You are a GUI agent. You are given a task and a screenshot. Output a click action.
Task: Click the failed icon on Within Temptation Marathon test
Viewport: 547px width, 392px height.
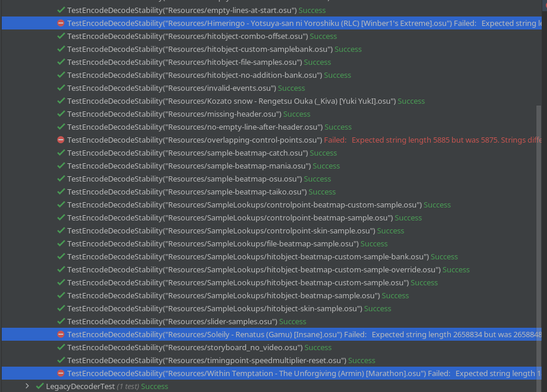click(x=60, y=373)
